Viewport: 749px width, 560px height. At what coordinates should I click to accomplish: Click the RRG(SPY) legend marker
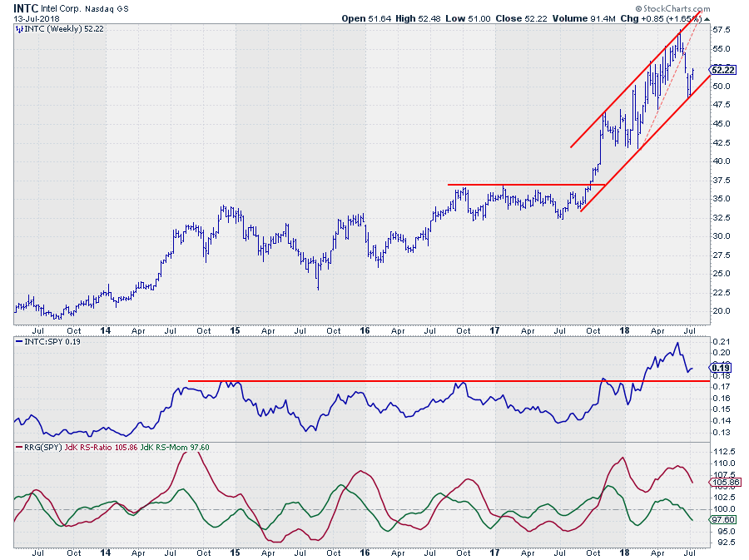[x=17, y=447]
